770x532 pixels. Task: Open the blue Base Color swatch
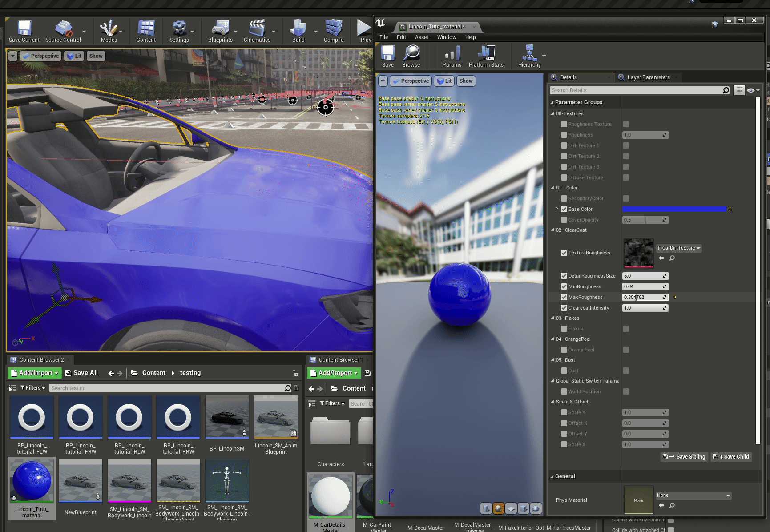pos(674,209)
